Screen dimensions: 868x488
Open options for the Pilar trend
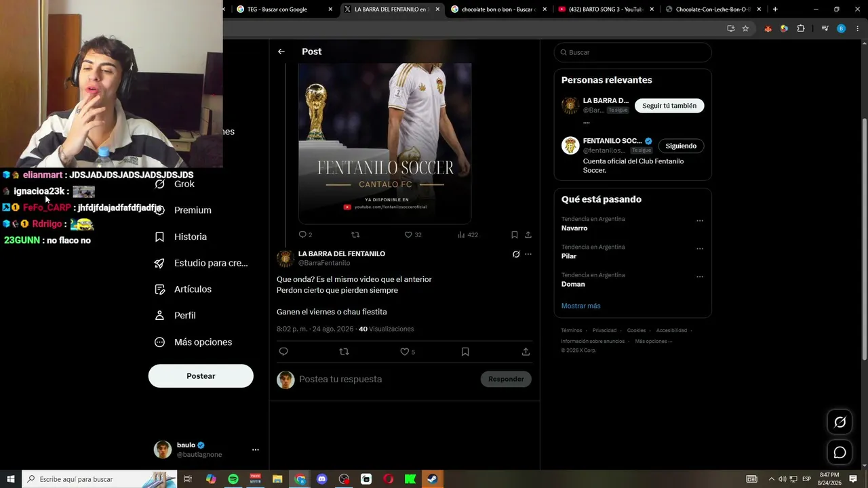tap(700, 249)
